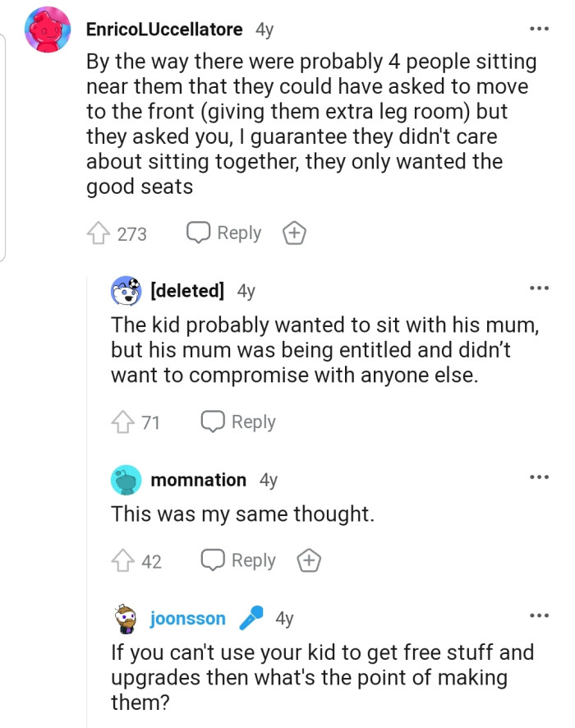Open the deleted user's avatar
Viewport: 575px width, 728px height.
pos(126,290)
